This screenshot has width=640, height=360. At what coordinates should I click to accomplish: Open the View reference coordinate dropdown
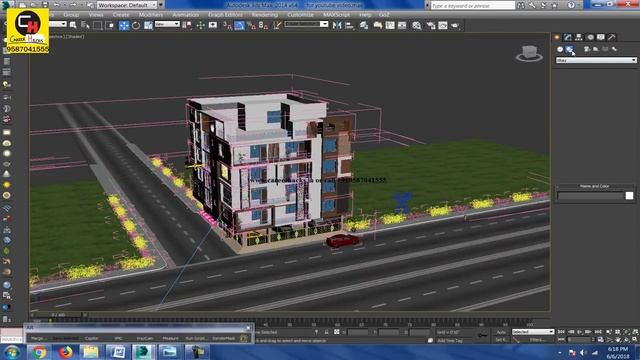click(x=167, y=24)
